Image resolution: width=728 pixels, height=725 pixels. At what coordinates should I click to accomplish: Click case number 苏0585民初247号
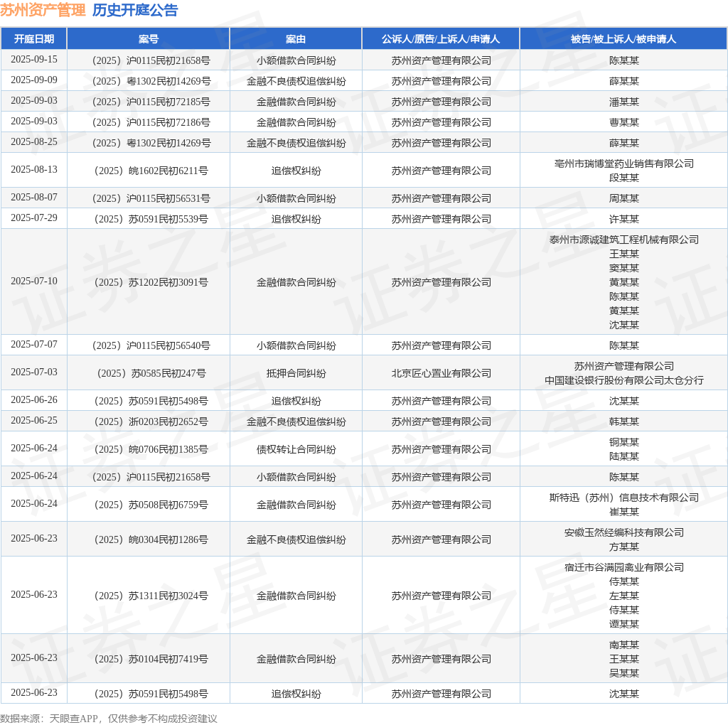pos(151,373)
